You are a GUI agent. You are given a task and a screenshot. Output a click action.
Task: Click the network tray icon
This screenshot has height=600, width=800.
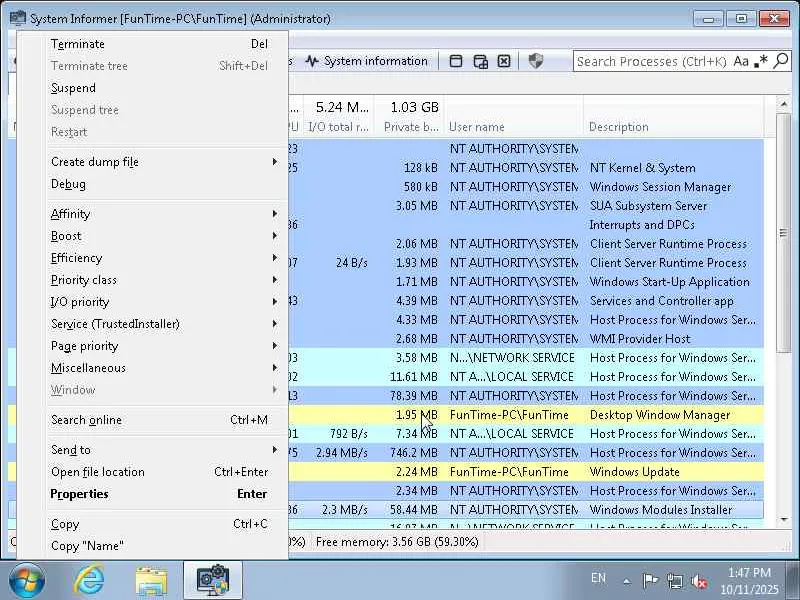tap(674, 581)
